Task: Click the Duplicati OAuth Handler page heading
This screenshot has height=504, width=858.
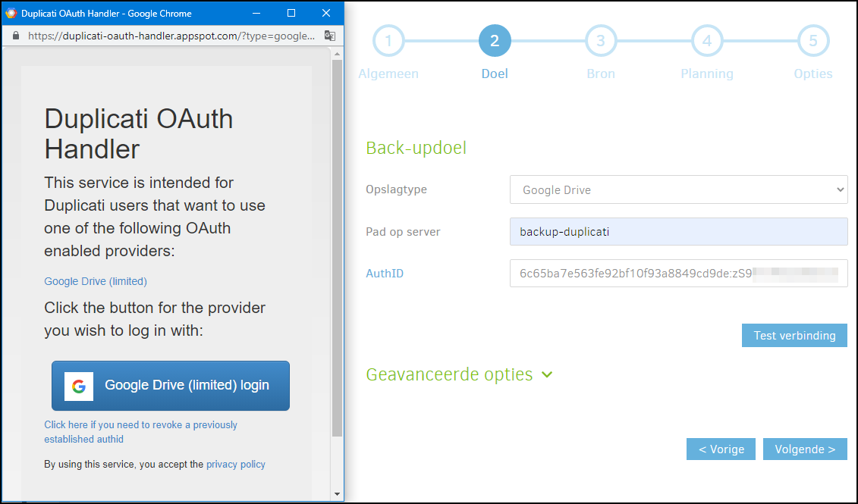Action: [138, 134]
